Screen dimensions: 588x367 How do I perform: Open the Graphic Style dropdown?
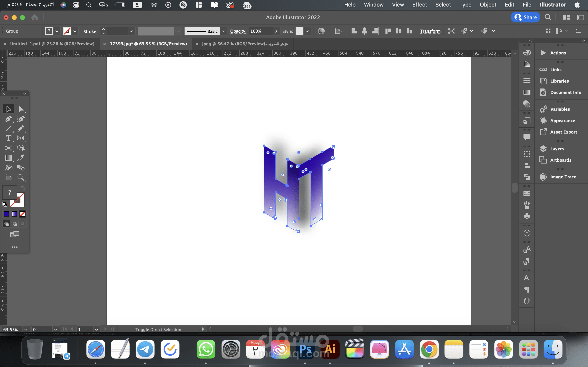pyautogui.click(x=307, y=31)
